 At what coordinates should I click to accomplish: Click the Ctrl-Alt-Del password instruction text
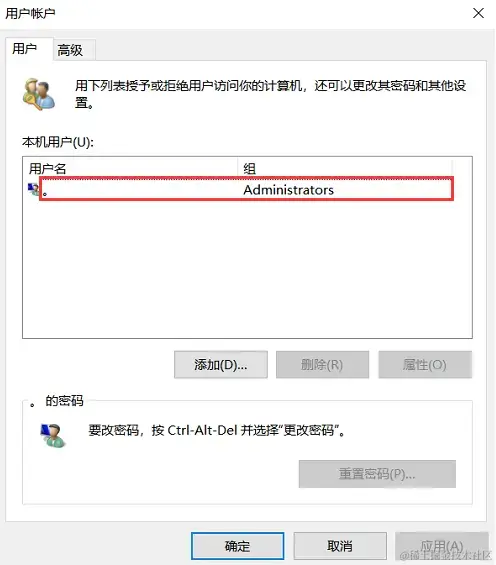pyautogui.click(x=217, y=430)
